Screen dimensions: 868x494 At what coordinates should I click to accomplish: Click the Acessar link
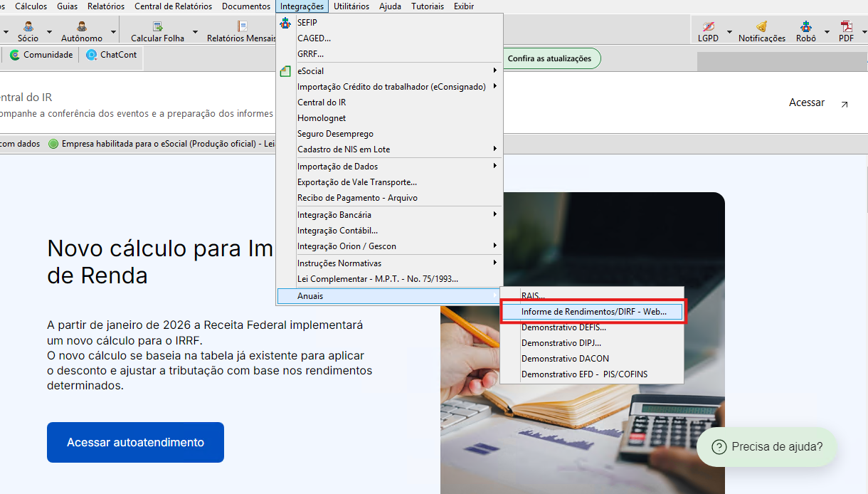tap(807, 103)
